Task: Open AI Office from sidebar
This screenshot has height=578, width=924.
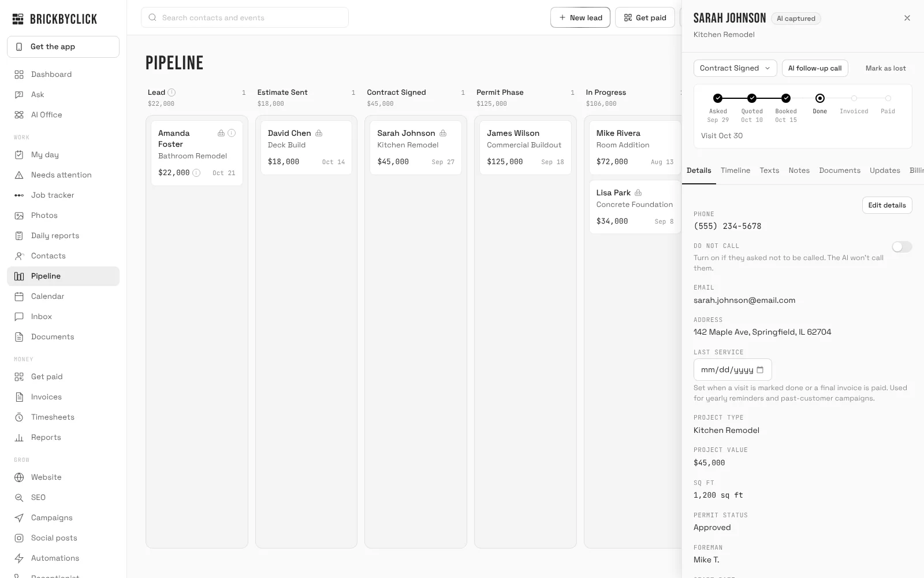Action: [63, 115]
